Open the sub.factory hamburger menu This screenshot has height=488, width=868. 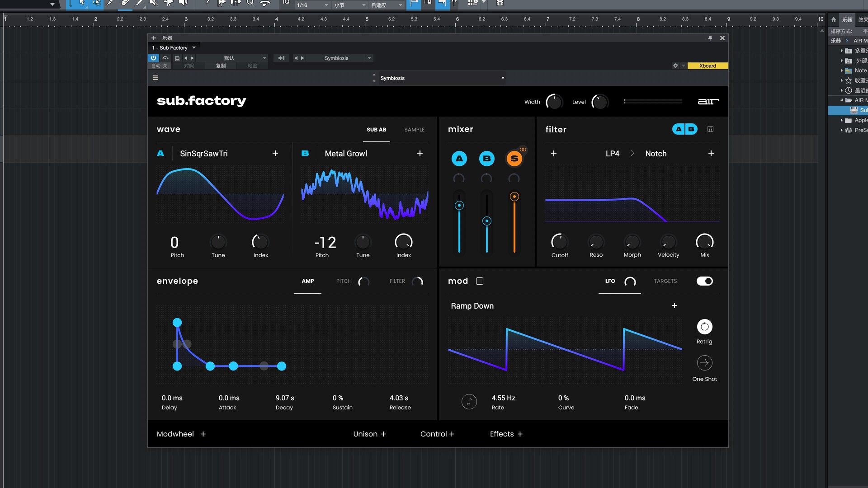click(x=156, y=78)
